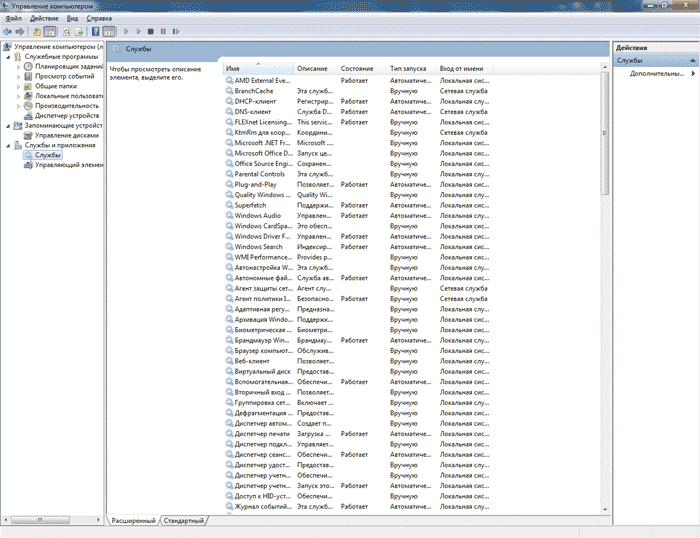Screen dimensions: 700x538
Task: Click the Локальные пользователи tree icon
Action: pyautogui.click(x=28, y=96)
